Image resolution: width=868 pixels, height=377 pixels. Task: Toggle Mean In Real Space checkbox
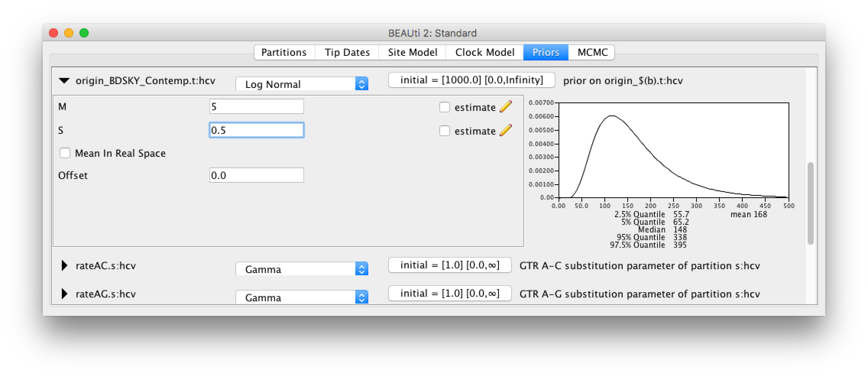tap(65, 153)
